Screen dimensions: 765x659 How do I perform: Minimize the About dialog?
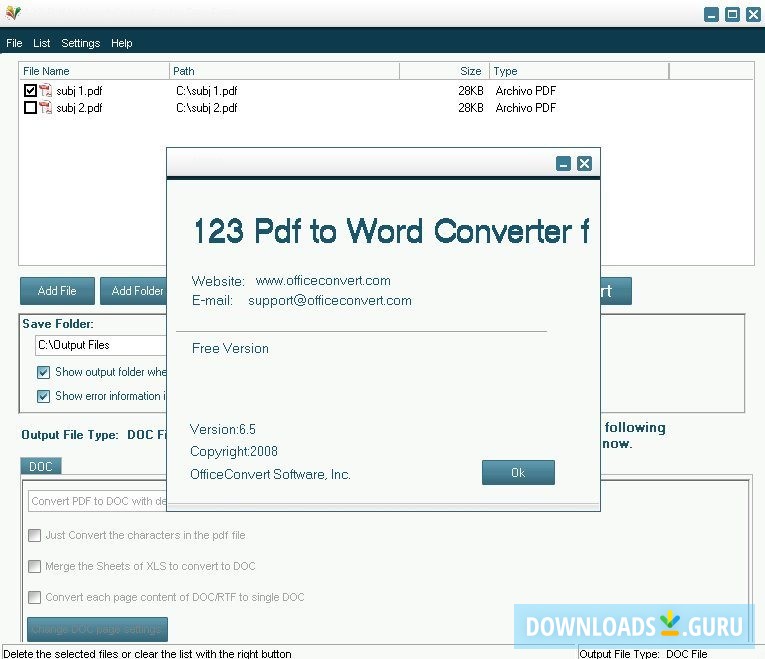point(564,163)
